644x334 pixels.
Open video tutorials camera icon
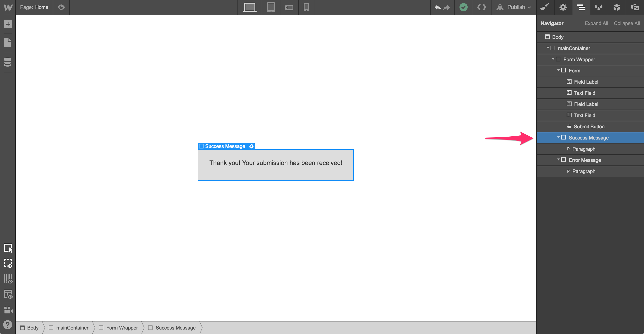(8, 310)
